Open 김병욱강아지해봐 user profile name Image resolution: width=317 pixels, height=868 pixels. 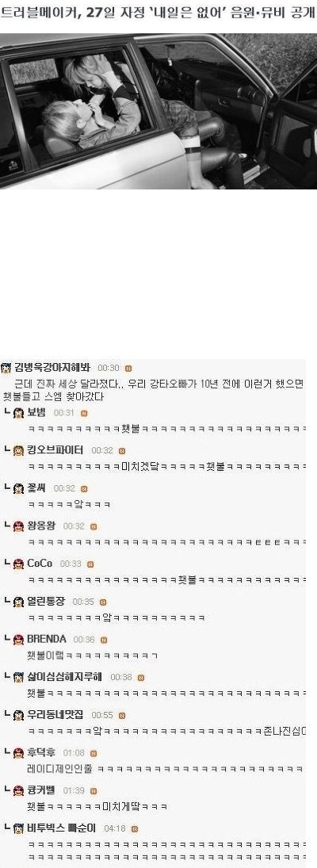point(53,368)
